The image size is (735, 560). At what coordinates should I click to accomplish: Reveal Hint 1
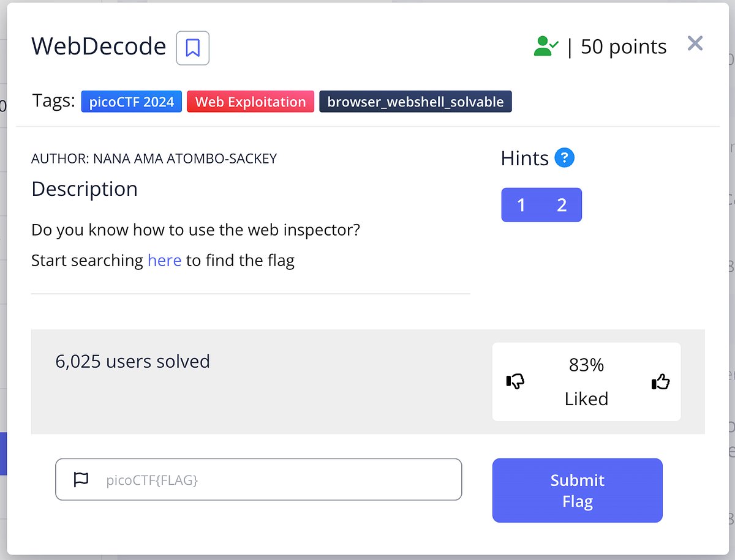point(521,205)
